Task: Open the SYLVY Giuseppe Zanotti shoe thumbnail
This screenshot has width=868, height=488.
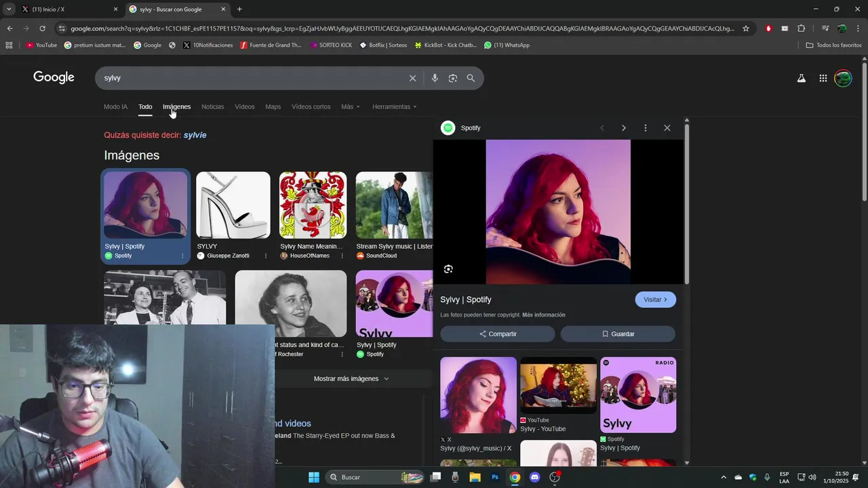Action: [x=233, y=205]
